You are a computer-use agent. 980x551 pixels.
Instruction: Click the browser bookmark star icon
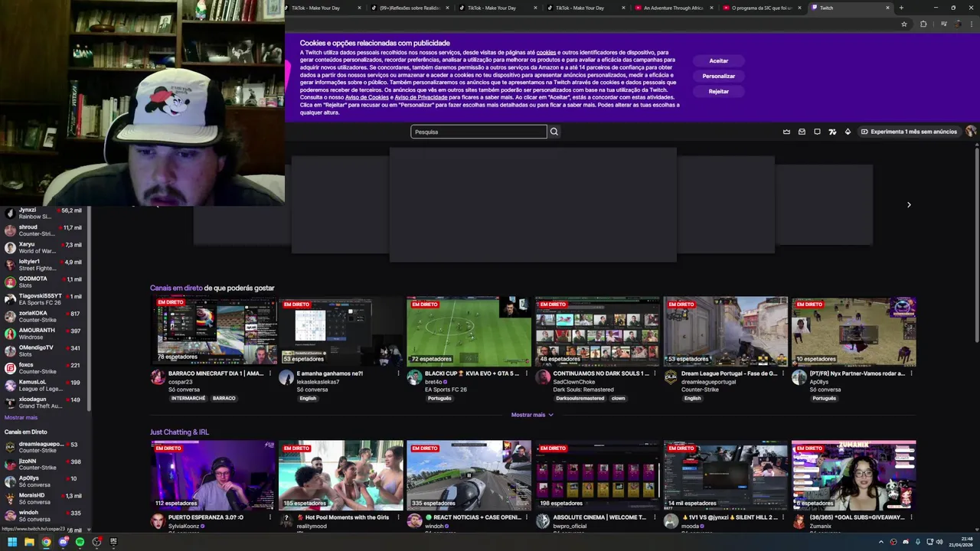click(x=904, y=24)
